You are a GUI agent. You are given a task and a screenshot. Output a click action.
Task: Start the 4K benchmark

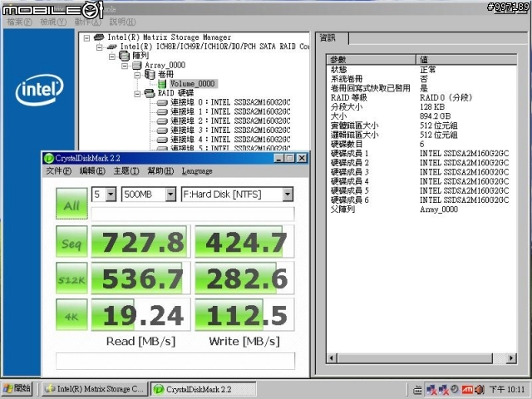tap(71, 314)
